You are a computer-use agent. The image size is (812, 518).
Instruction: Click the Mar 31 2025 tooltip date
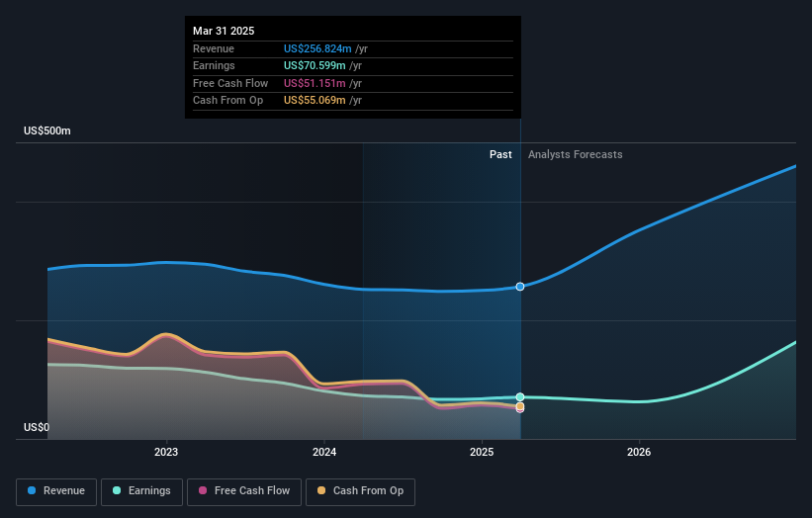[224, 31]
